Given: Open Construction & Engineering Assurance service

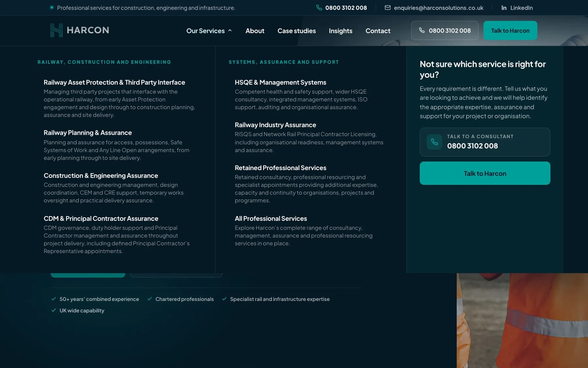Looking at the screenshot, I should 101,176.
